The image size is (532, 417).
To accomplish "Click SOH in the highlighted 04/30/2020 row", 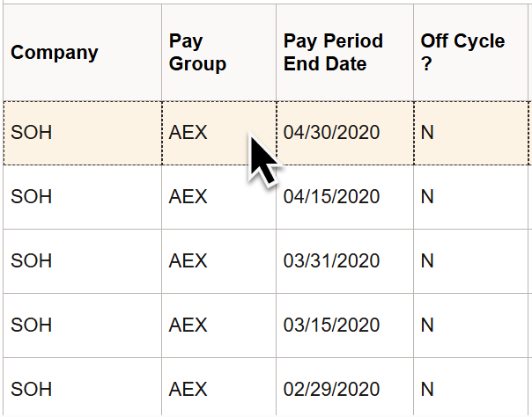I will 32,133.
